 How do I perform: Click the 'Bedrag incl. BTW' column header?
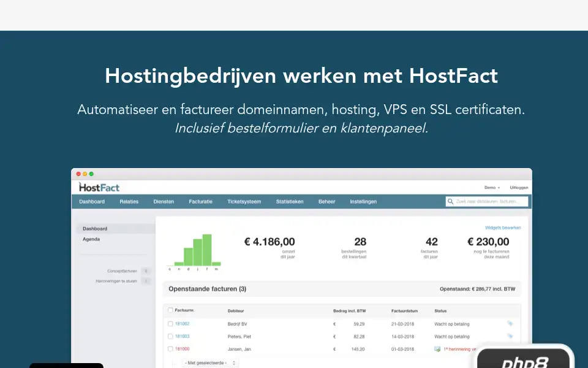coord(350,311)
